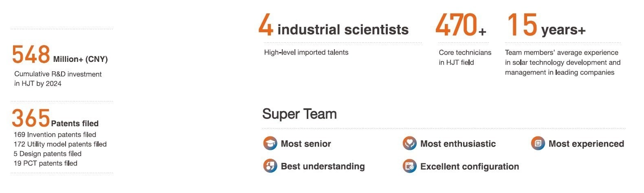This screenshot has height=193, width=644.
Task: Select the "Most senior" label
Action: tap(306, 144)
